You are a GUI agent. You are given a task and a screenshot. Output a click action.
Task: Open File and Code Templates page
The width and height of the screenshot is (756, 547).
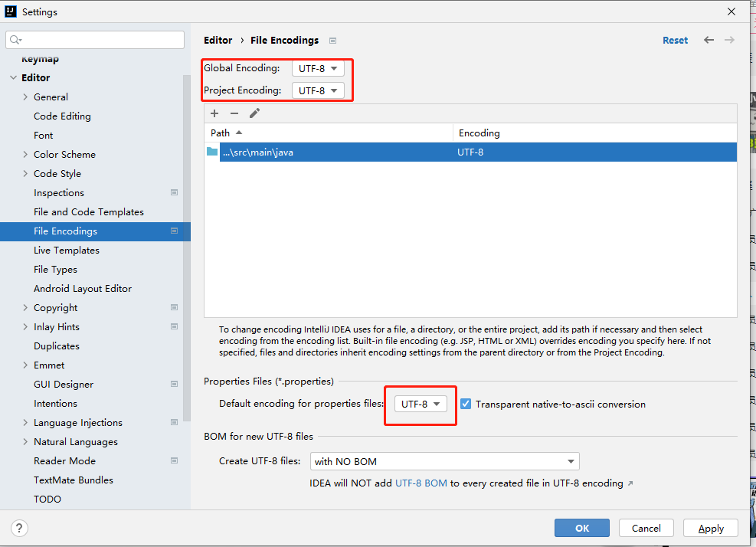coord(89,211)
